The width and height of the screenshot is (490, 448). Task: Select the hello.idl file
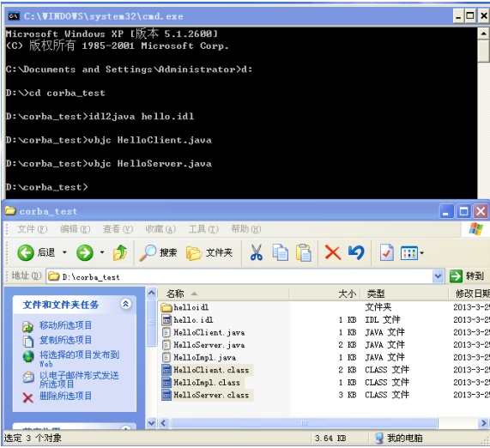[x=193, y=320]
